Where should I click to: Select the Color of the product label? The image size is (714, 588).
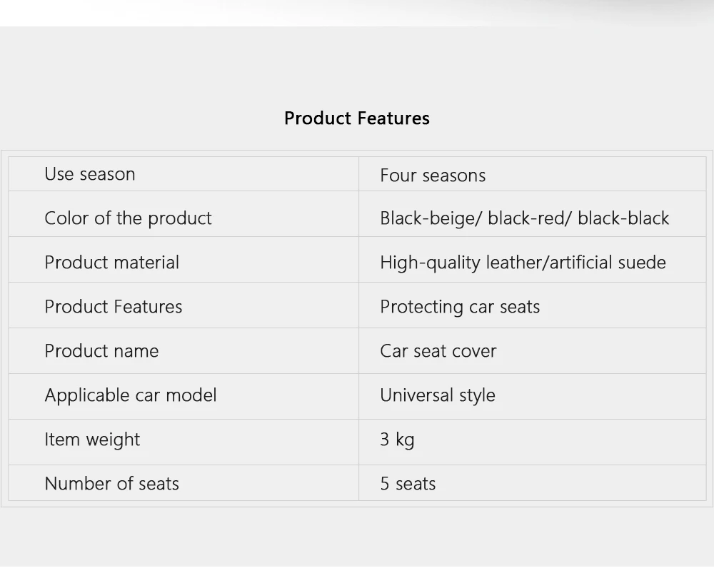coord(128,218)
